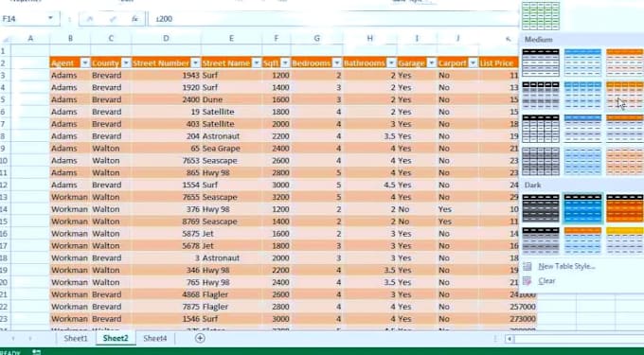The height and width of the screenshot is (355, 644).
Task: Click the 'Workman' agent cell in row 13
Action: tap(70, 197)
